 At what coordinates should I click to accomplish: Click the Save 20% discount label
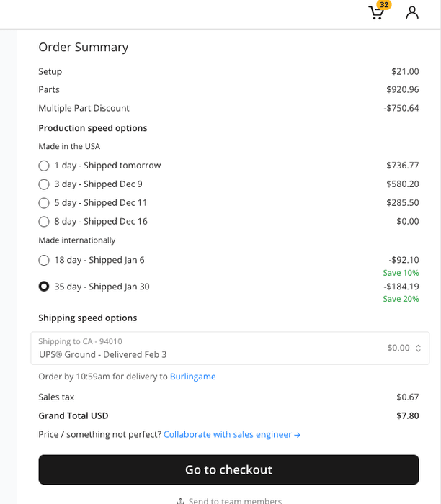pyautogui.click(x=401, y=299)
